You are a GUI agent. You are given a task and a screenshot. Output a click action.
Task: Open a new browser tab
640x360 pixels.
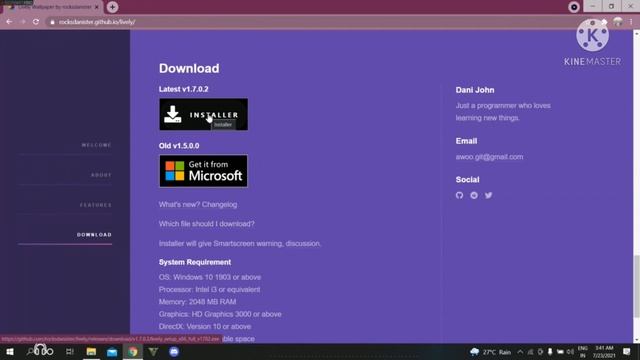pyautogui.click(x=112, y=7)
